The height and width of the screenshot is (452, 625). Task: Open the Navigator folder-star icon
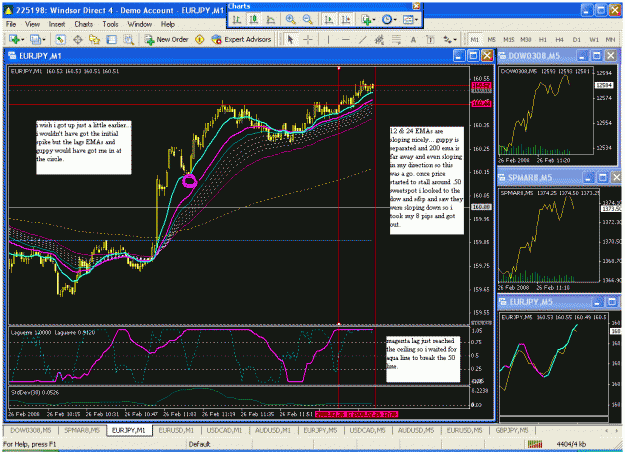tap(94, 39)
